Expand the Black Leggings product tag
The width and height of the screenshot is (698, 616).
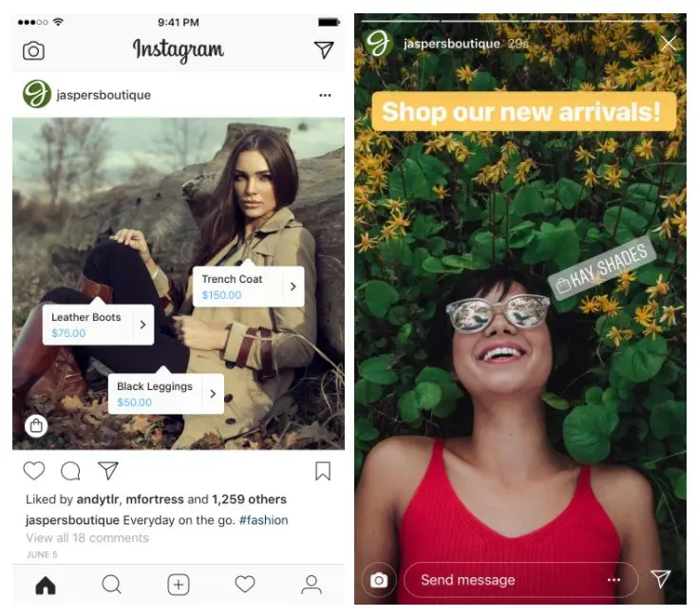(166, 394)
